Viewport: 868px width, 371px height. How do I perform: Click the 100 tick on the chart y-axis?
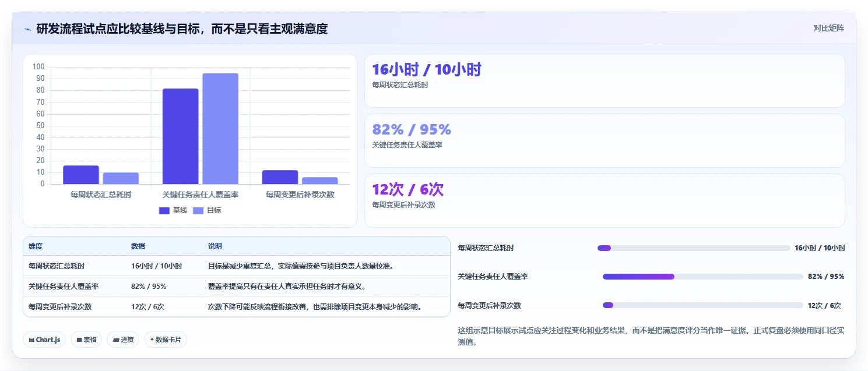pos(38,67)
